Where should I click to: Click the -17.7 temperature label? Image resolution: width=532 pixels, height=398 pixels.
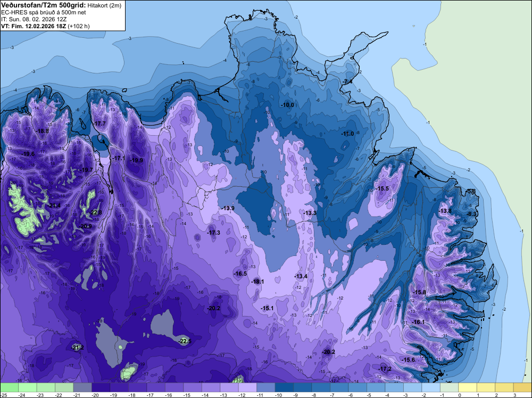point(99,123)
